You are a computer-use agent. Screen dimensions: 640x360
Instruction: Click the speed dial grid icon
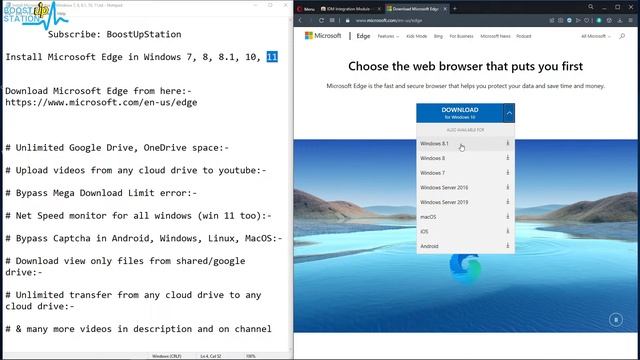point(332,20)
